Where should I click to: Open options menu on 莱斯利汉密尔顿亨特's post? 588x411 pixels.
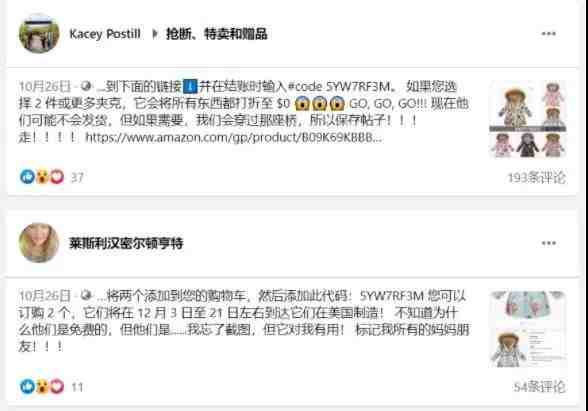pyautogui.click(x=548, y=243)
